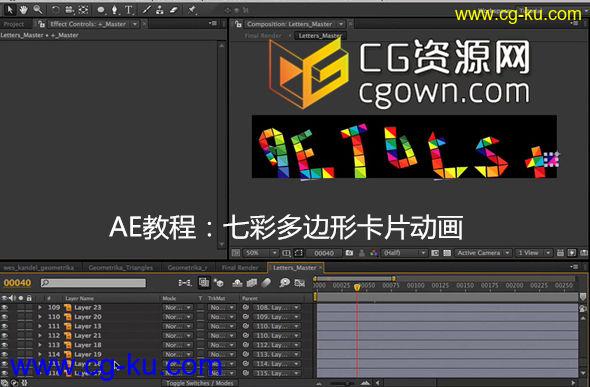Click the fast previews icon

tap(572, 253)
